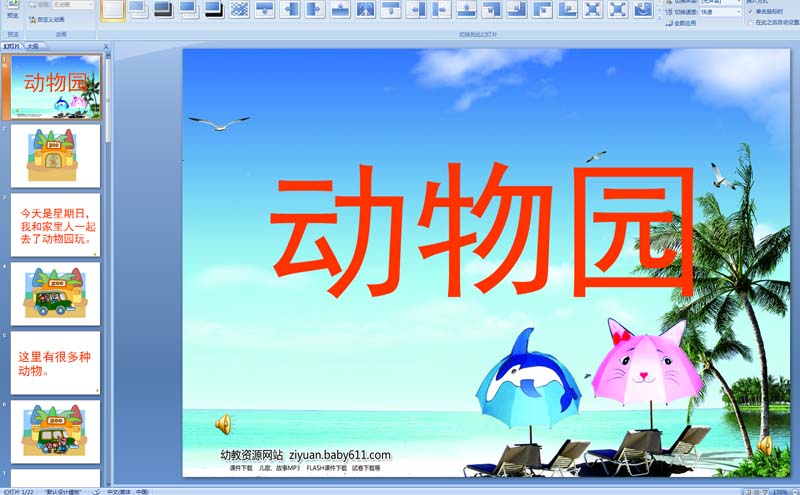Apply the Uncover Up transition
800x495 pixels.
pyautogui.click(x=466, y=9)
